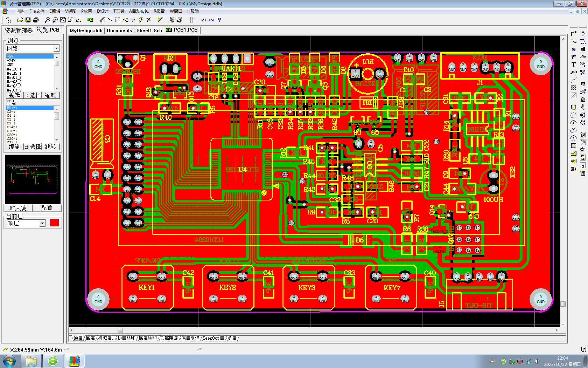Click the Align Left objects icon
Viewport: 588px width, 368px height.
point(583,34)
